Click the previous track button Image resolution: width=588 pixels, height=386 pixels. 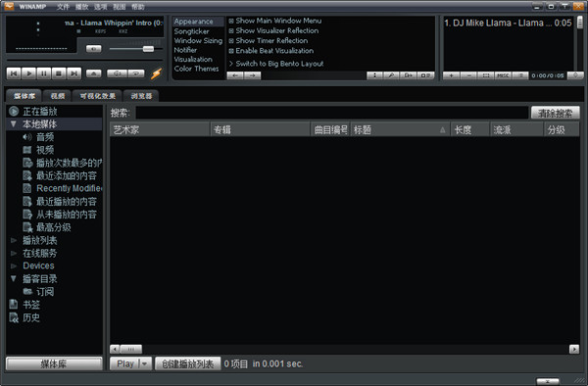[x=14, y=73]
